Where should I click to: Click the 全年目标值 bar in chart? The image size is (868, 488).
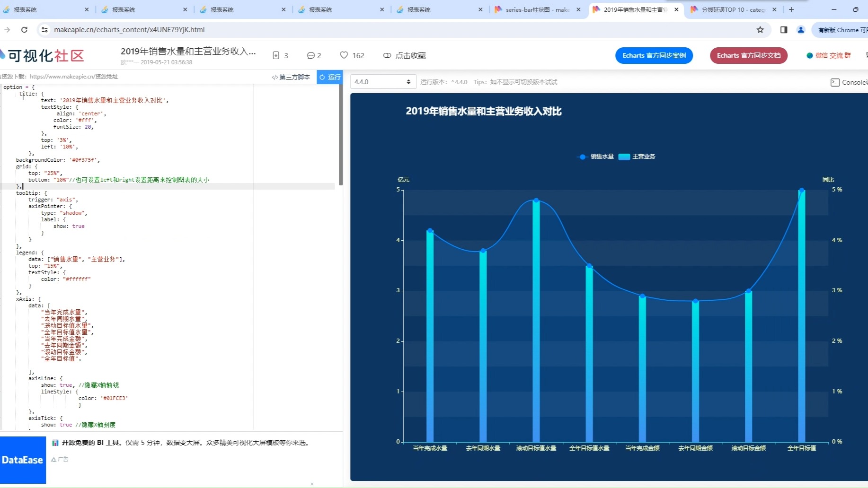point(802,316)
